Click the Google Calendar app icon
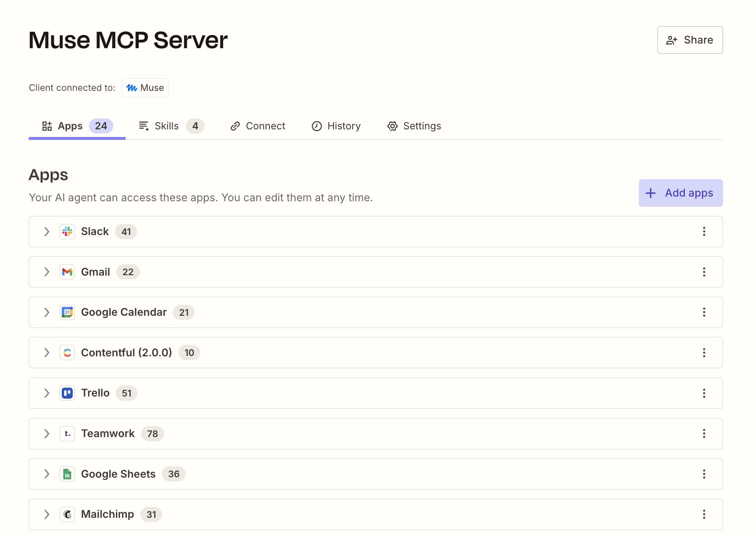Viewport: 756px width, 536px height. pyautogui.click(x=67, y=312)
